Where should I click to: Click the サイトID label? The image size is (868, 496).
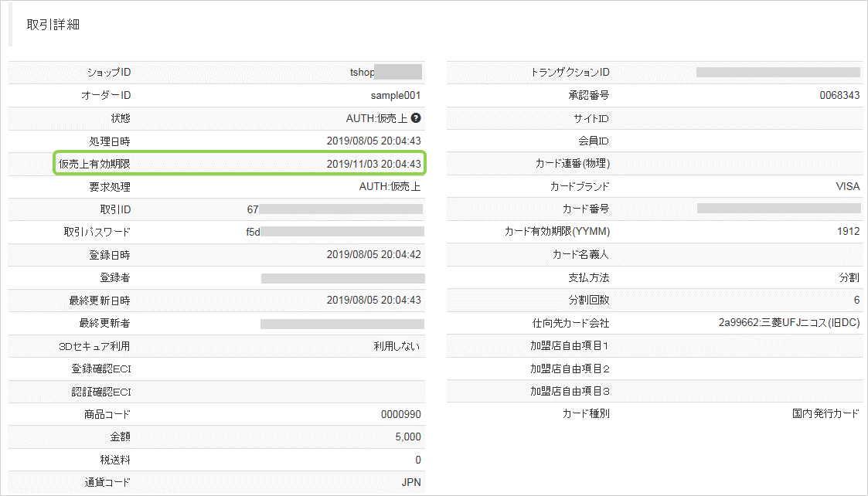[591, 118]
